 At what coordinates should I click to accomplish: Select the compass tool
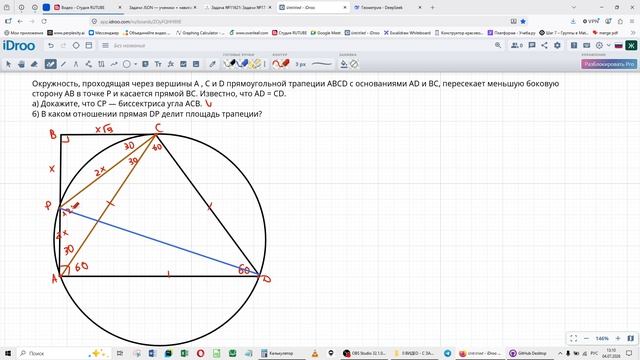tap(76, 64)
